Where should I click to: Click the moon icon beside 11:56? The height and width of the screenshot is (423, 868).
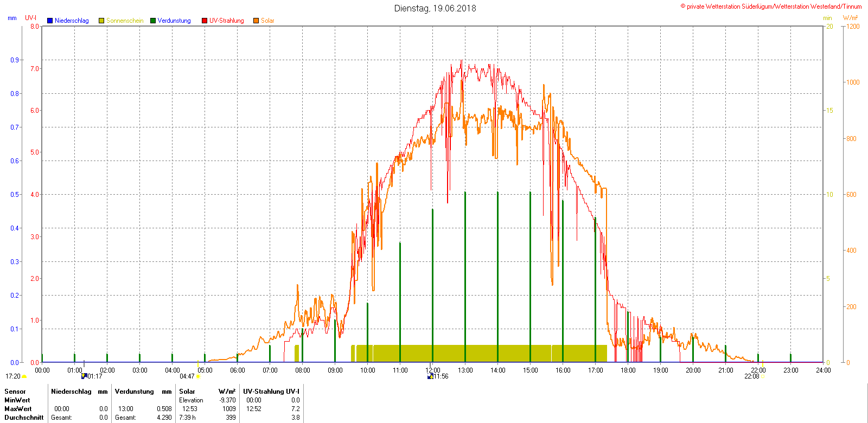click(x=430, y=376)
